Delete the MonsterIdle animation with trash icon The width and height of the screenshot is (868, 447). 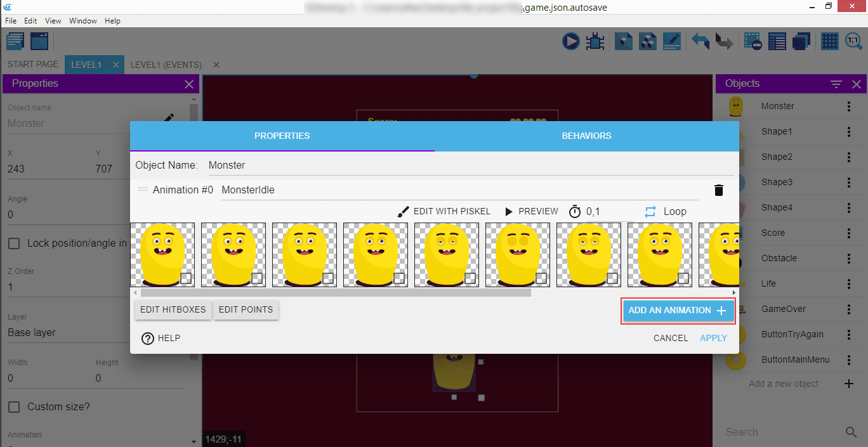718,190
